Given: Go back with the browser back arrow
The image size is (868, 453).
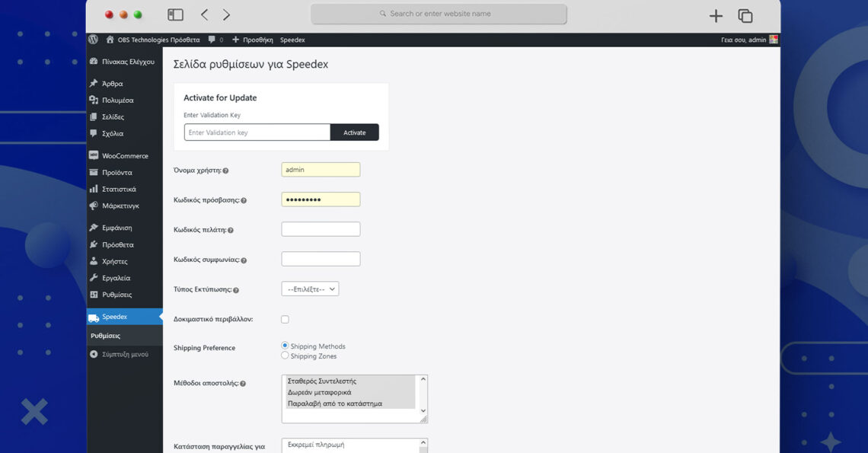Looking at the screenshot, I should [x=204, y=14].
